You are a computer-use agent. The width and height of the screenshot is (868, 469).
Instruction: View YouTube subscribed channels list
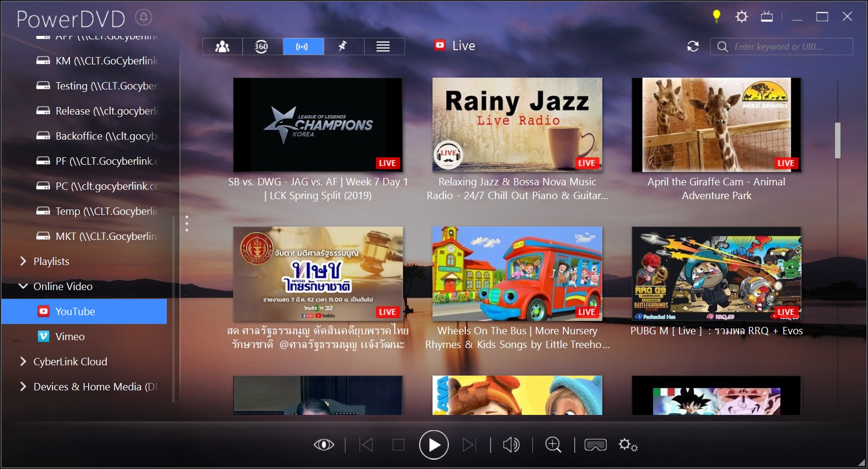pyautogui.click(x=384, y=46)
